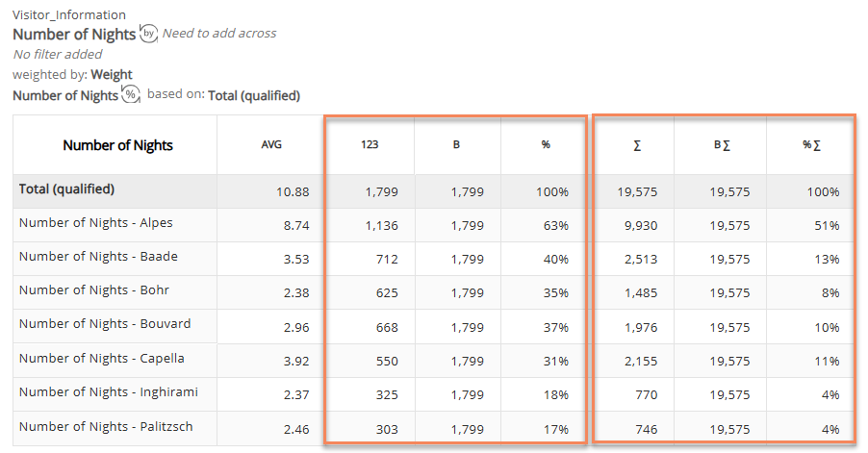The width and height of the screenshot is (868, 453).
Task: Select row 'Number of Nights - Alpes'
Action: click(96, 223)
